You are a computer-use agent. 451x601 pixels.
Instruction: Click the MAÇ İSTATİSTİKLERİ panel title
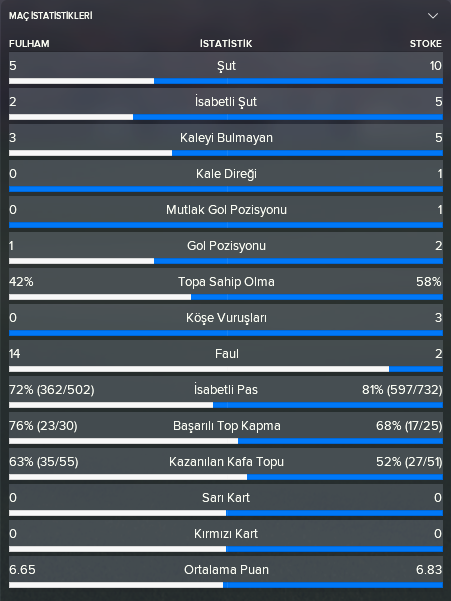(51, 16)
